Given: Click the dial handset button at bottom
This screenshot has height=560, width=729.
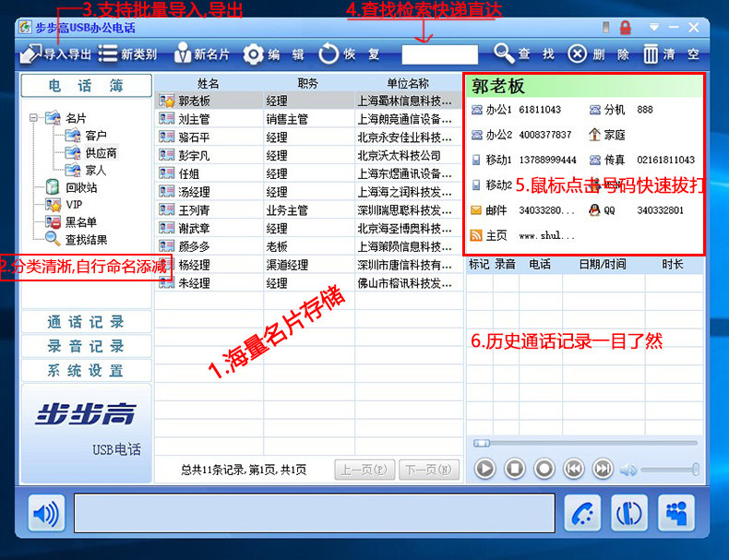Looking at the screenshot, I should click(582, 513).
